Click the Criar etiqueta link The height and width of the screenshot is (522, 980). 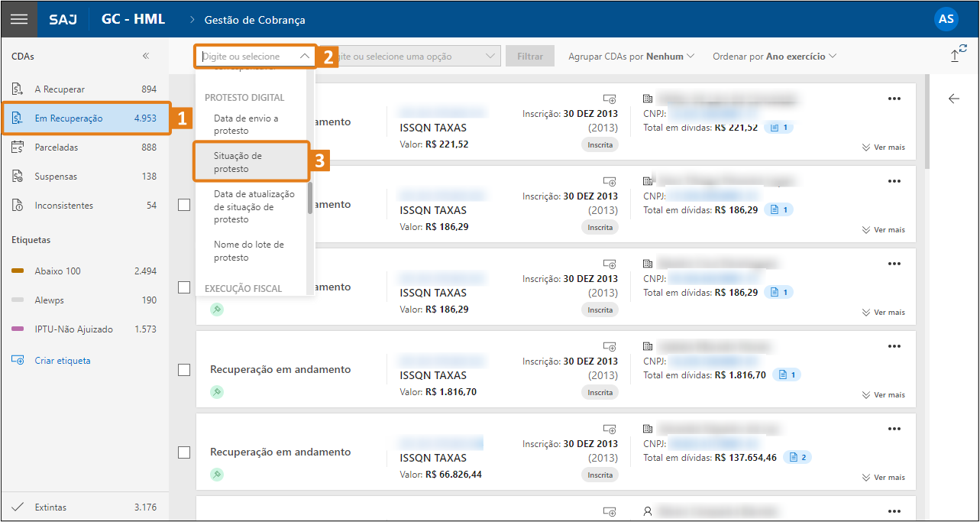click(x=63, y=361)
